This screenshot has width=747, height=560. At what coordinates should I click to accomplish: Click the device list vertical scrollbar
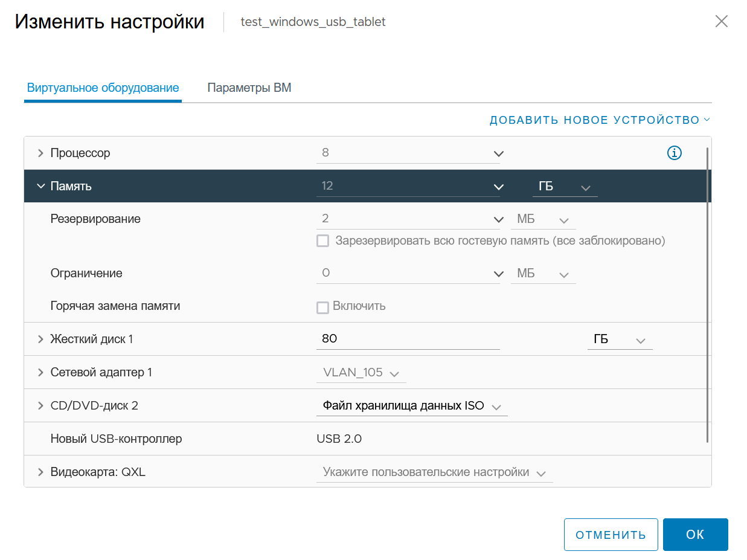(x=707, y=294)
